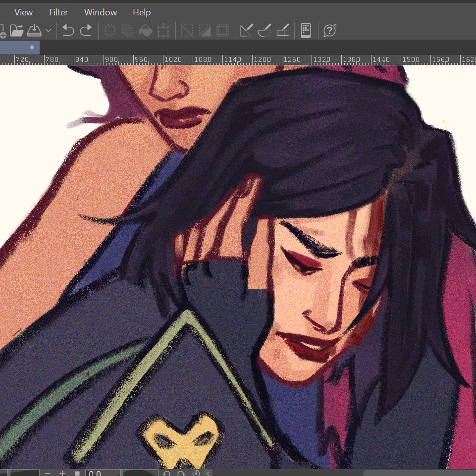Screen dimensions: 476x476
Task: Click the Scale/Rotate transform icon
Action: pos(163,31)
